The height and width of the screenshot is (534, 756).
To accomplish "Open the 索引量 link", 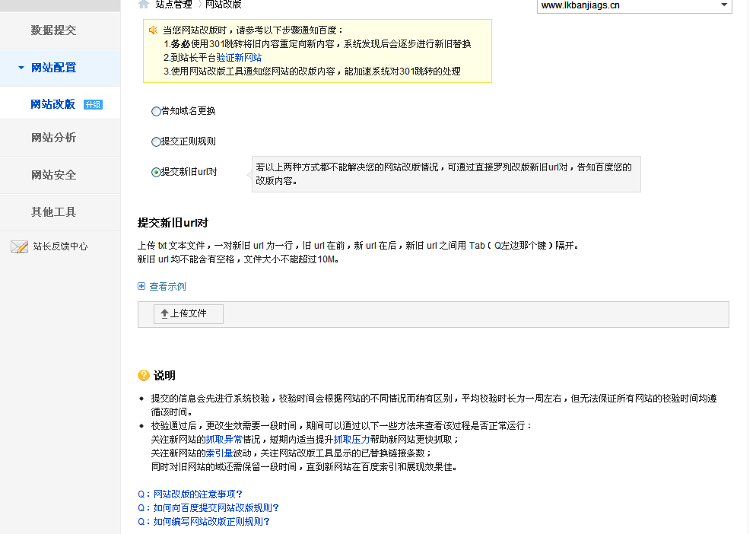I will tap(219, 453).
